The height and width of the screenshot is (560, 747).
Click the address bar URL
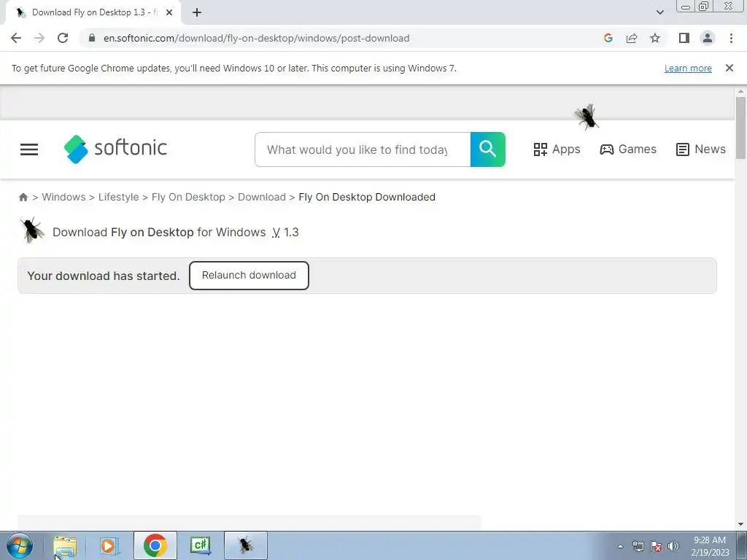click(256, 38)
